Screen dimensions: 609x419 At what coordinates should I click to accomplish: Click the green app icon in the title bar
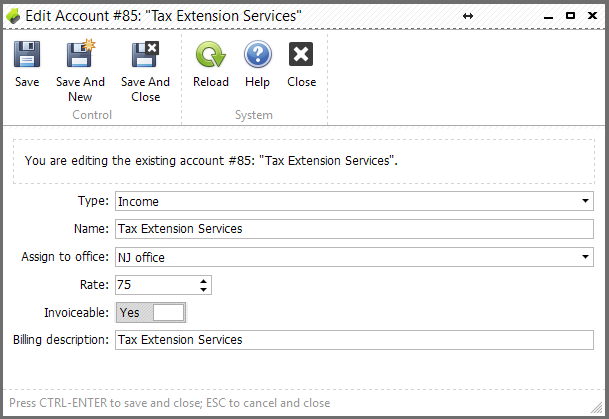13,16
